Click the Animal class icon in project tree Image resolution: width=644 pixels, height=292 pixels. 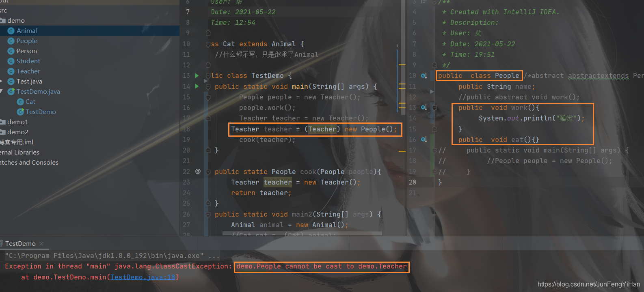click(x=11, y=31)
